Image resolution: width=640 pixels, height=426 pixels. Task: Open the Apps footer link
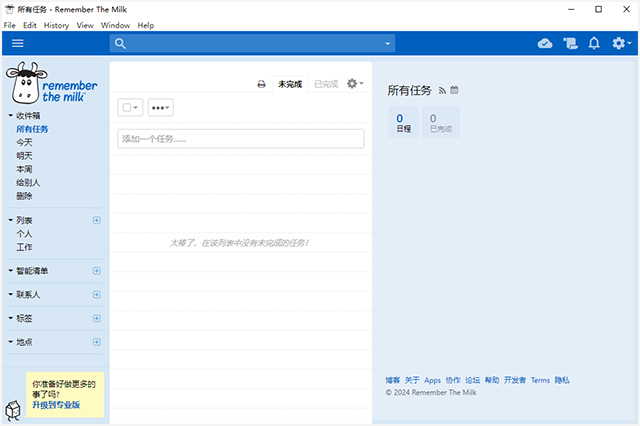(x=433, y=380)
